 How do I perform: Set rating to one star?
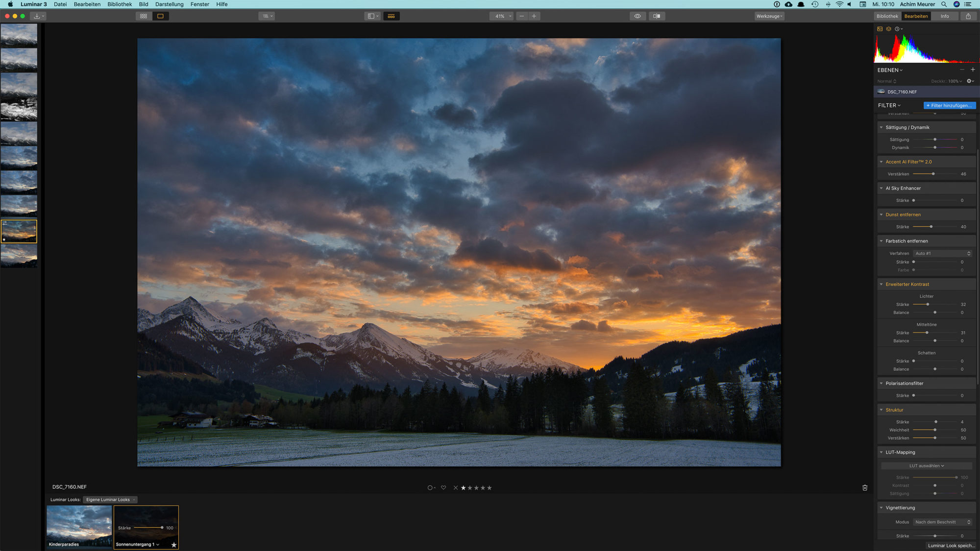coord(464,488)
